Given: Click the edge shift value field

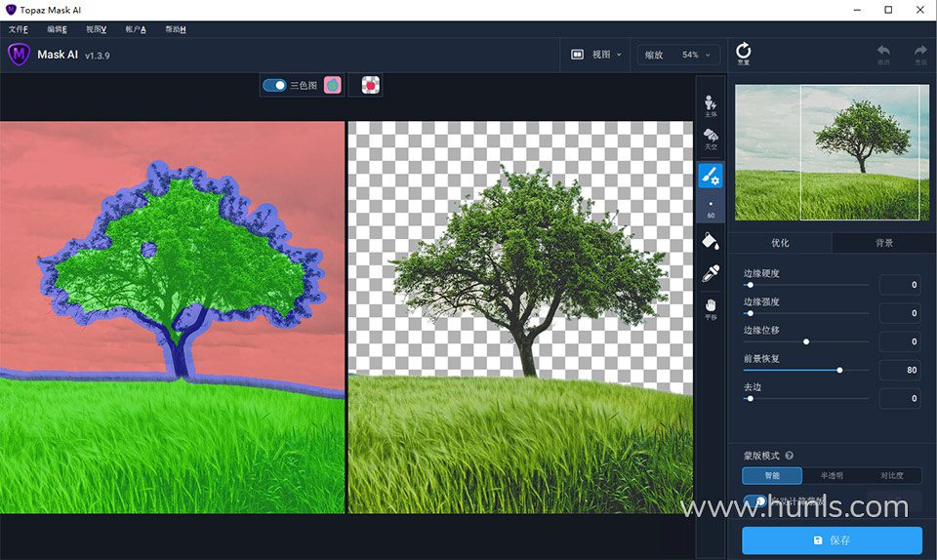Looking at the screenshot, I should click(x=900, y=341).
